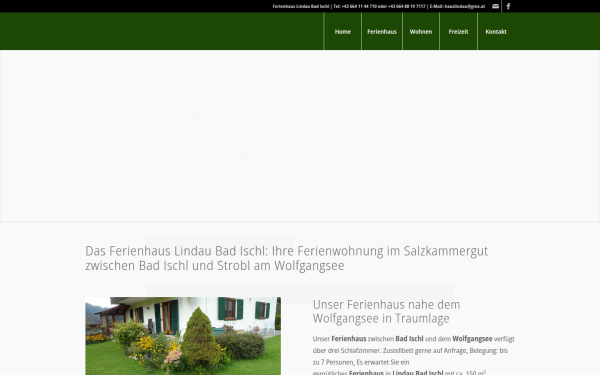The width and height of the screenshot is (600, 375).
Task: Click bold 'Bad Ischl' after 'zwischen' in paragraph
Action: click(x=409, y=339)
